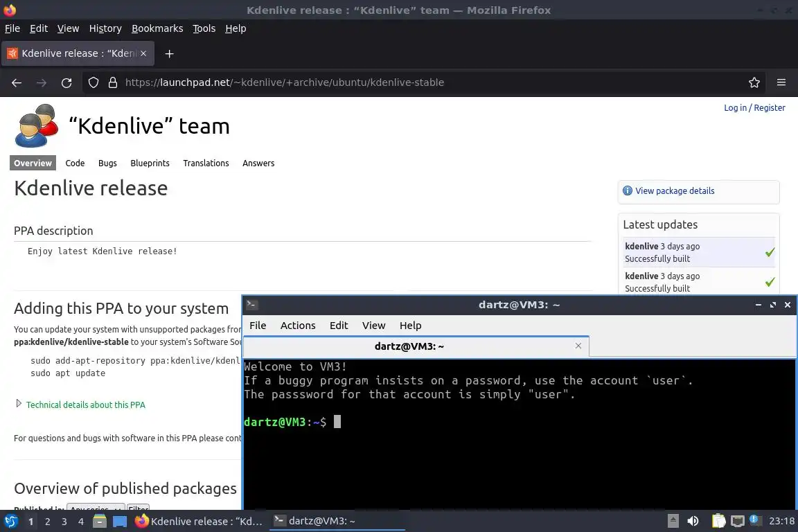
Task: Switch to virtual desktop 1
Action: point(31,522)
